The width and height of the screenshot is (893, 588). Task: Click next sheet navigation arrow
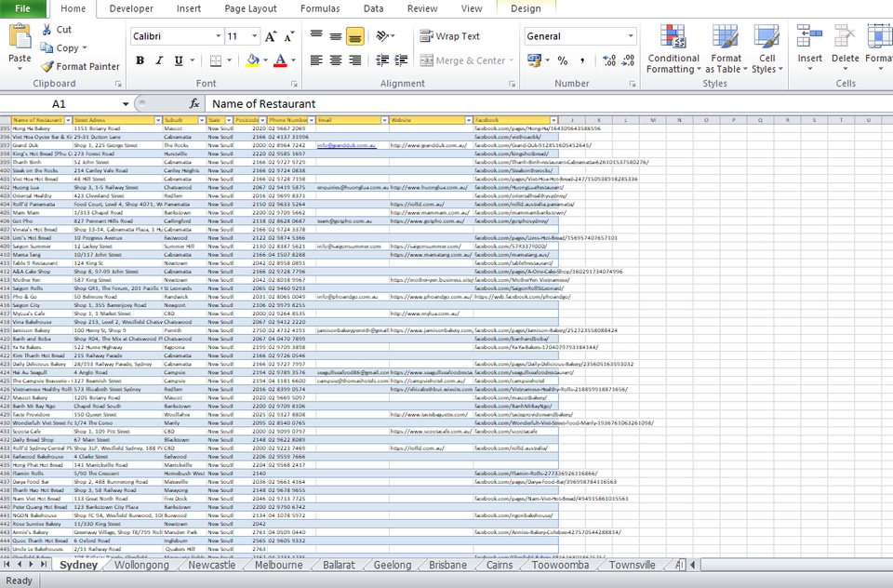(x=31, y=565)
